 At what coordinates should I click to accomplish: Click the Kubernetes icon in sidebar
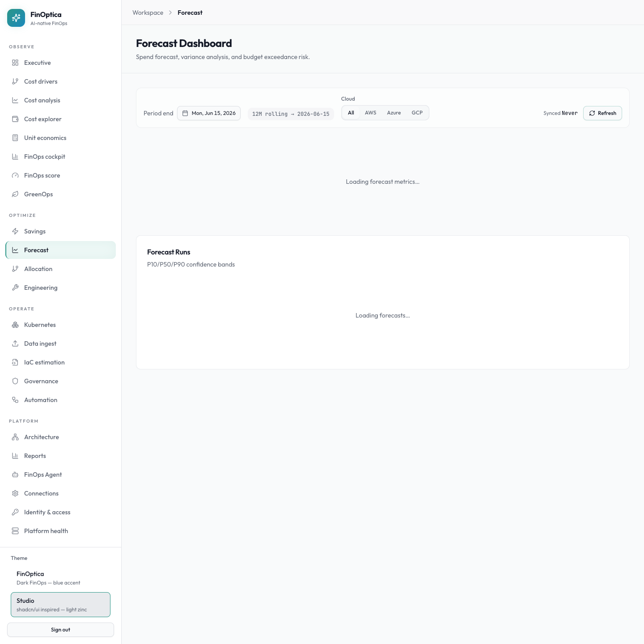click(x=15, y=325)
